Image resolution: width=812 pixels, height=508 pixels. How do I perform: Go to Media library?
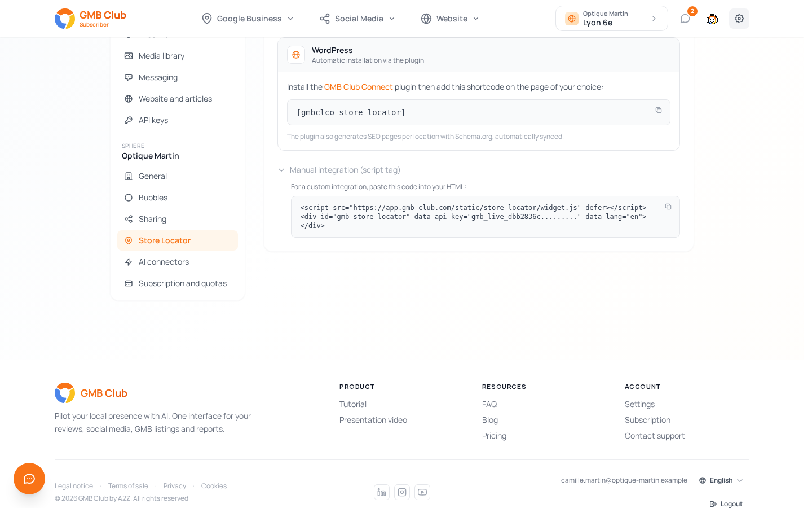[178, 56]
